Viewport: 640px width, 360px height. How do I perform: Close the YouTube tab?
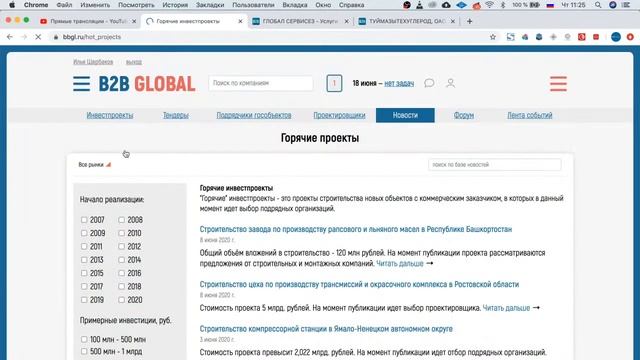(x=134, y=21)
